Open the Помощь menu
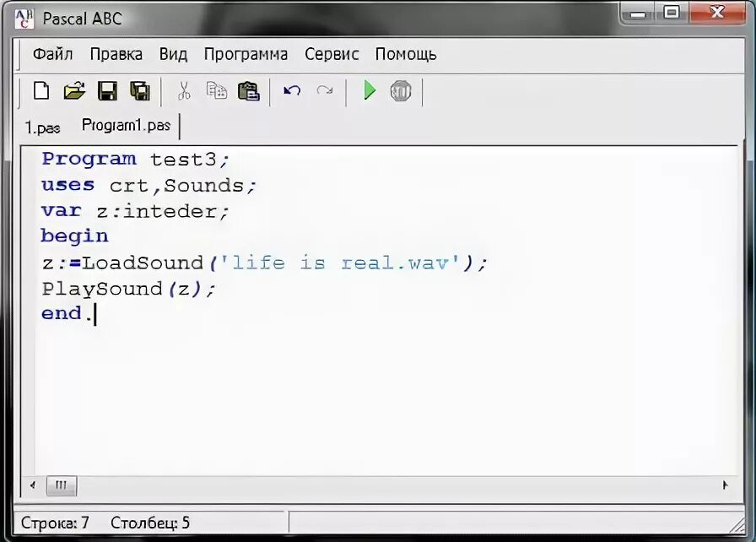 point(406,54)
